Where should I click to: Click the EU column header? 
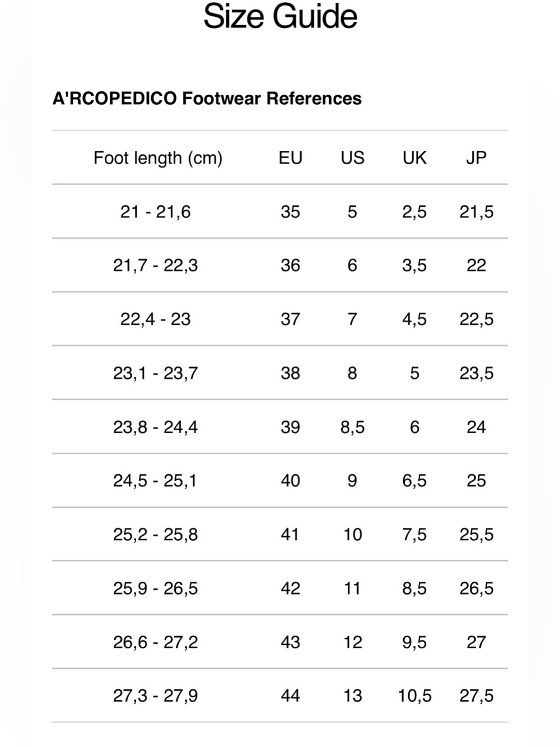[290, 158]
